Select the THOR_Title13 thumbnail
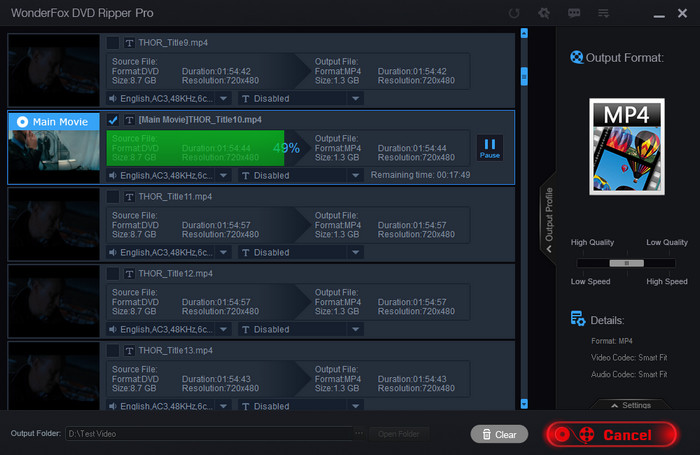This screenshot has width=700, height=455. coord(54,376)
